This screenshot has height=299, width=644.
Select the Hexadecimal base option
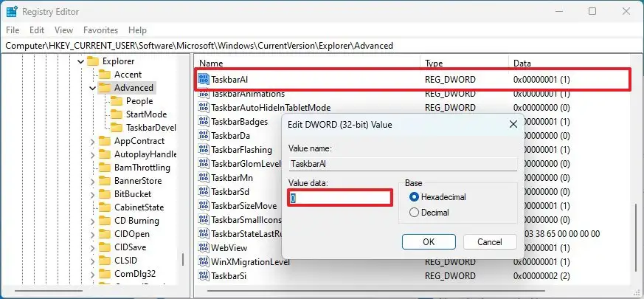click(x=414, y=197)
